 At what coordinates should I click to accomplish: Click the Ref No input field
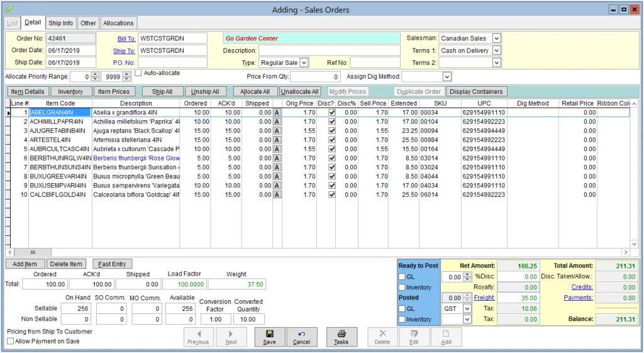point(375,62)
